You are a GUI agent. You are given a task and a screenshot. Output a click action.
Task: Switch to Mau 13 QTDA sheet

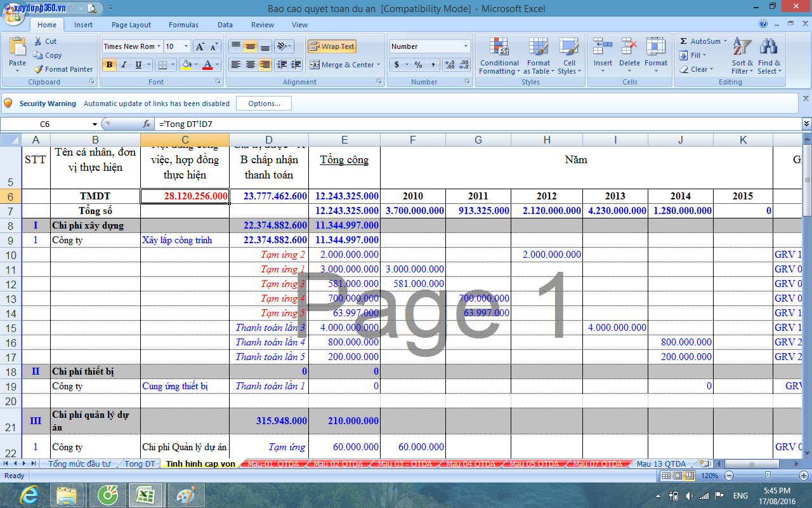(661, 464)
